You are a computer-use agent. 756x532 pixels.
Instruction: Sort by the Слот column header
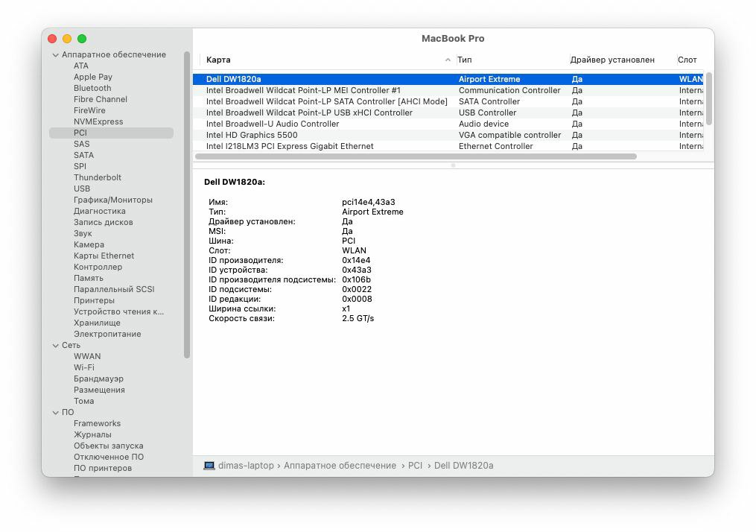[x=687, y=60]
